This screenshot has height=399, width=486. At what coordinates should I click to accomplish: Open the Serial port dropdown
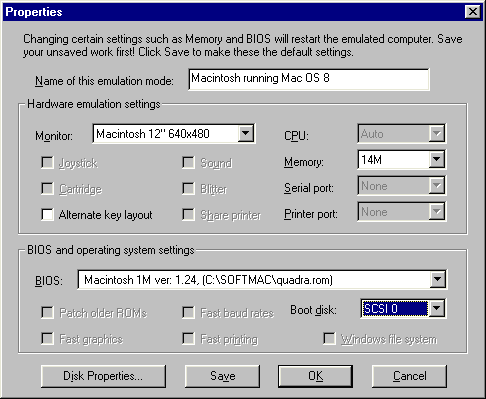(436, 186)
